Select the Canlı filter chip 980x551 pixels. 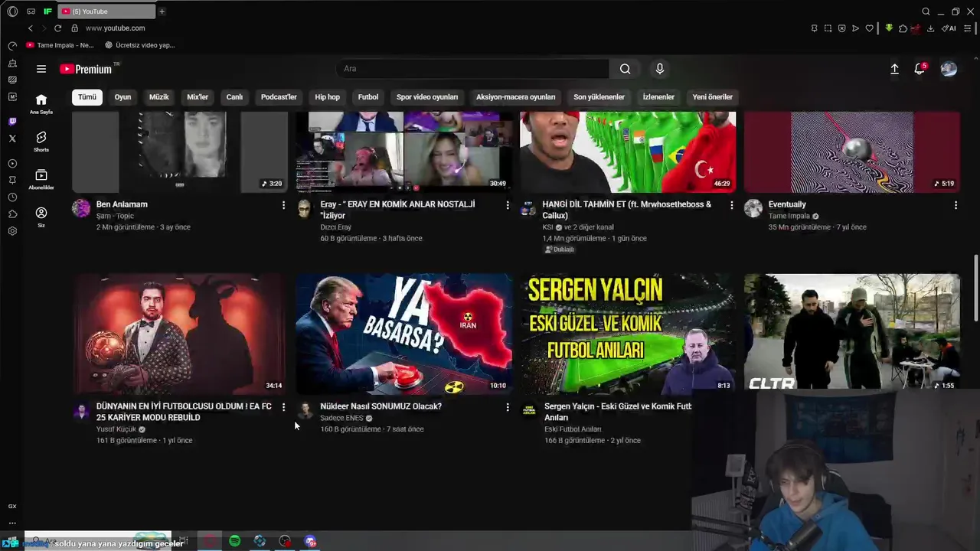point(234,97)
